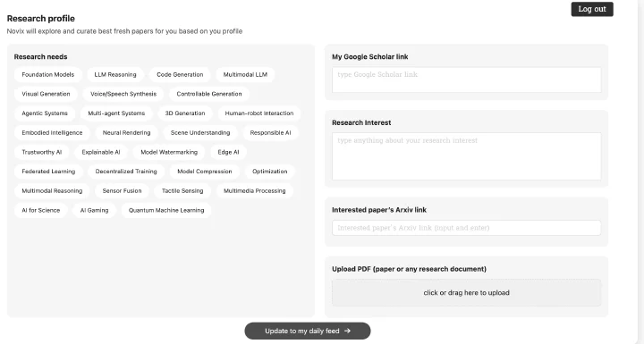Image resolution: width=644 pixels, height=344 pixels.
Task: Choose the Explainable AI tag
Action: point(101,152)
